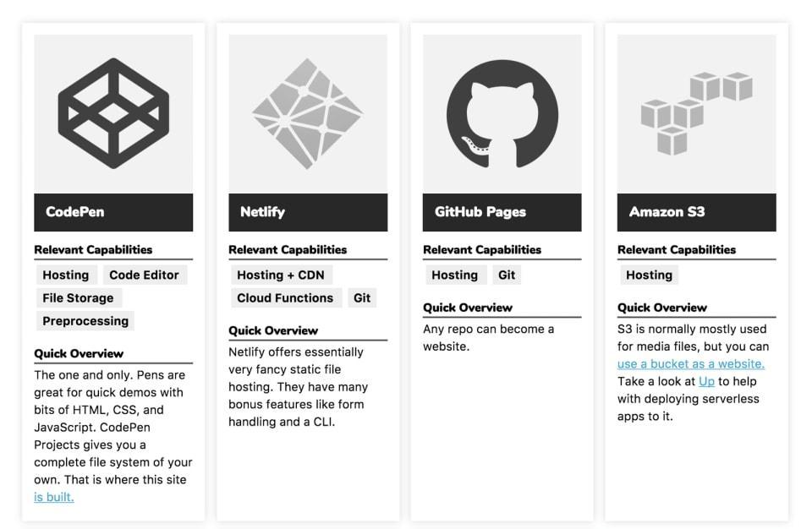Select Netlify's Git tag

[x=362, y=298]
